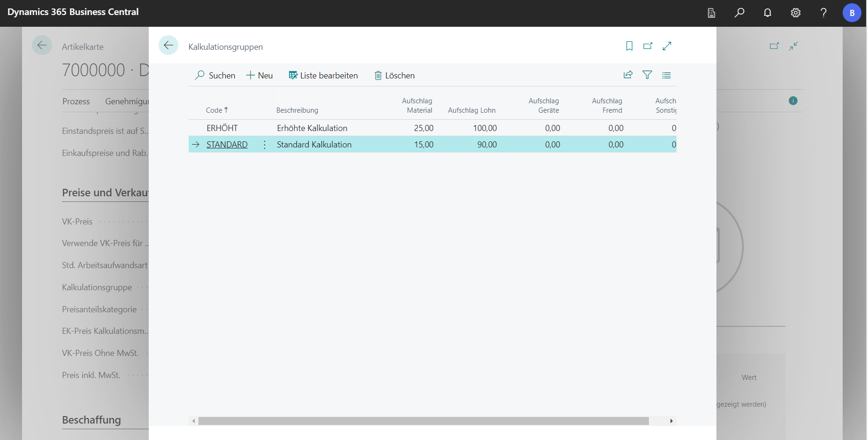Click Liste bearbeiten to edit the list

click(x=323, y=76)
